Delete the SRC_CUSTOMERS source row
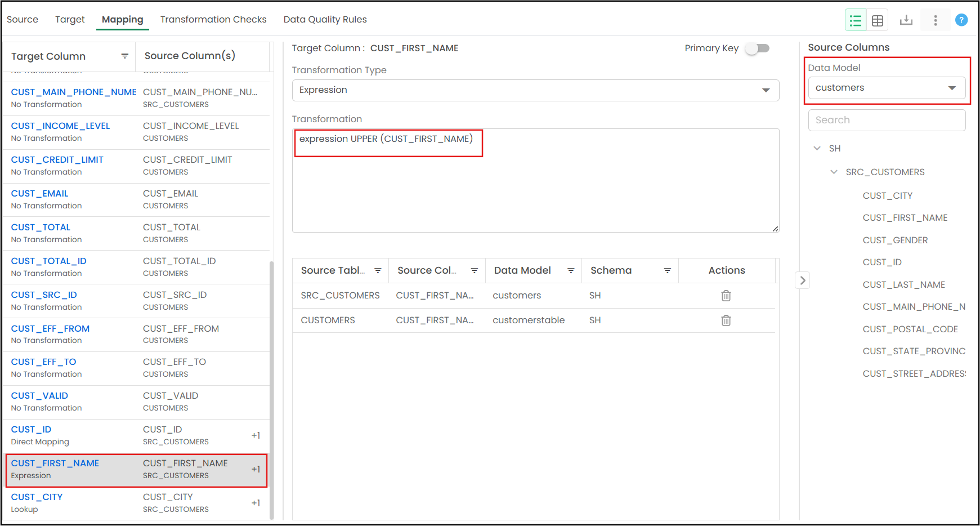980x526 pixels. point(726,296)
